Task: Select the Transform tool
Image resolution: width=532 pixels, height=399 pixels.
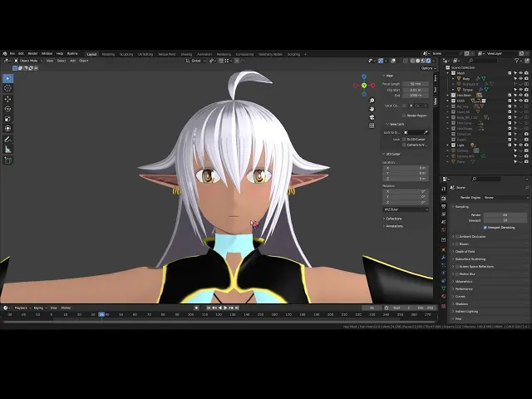Action: (7, 129)
